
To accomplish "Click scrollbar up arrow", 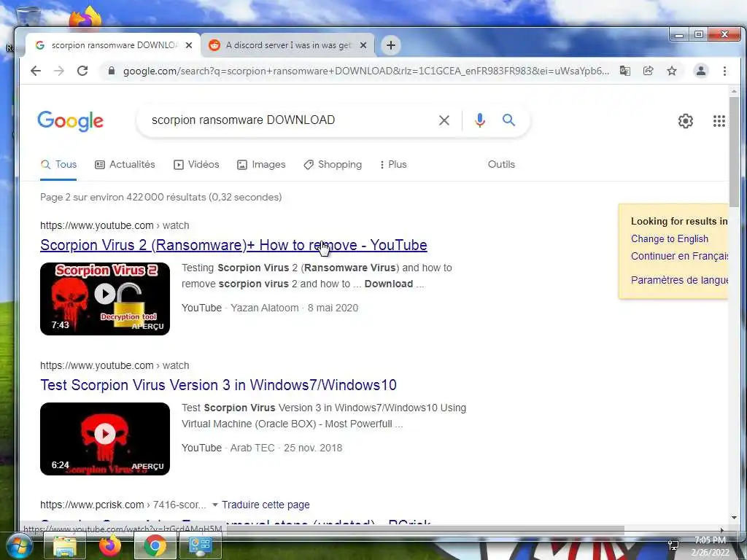I will [734, 90].
